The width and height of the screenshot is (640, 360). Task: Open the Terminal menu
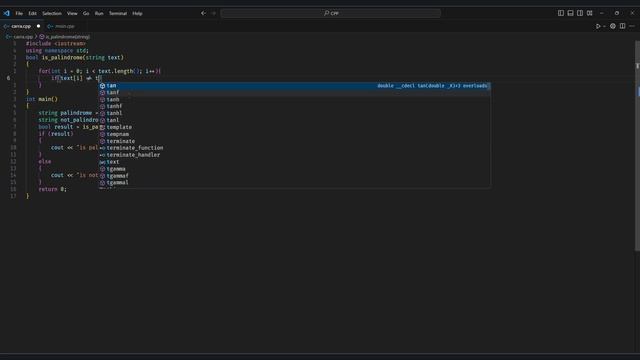(118, 13)
